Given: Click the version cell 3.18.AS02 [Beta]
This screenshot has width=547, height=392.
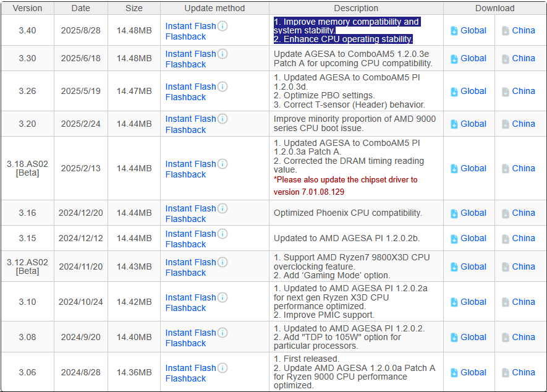Looking at the screenshot, I should coord(28,168).
